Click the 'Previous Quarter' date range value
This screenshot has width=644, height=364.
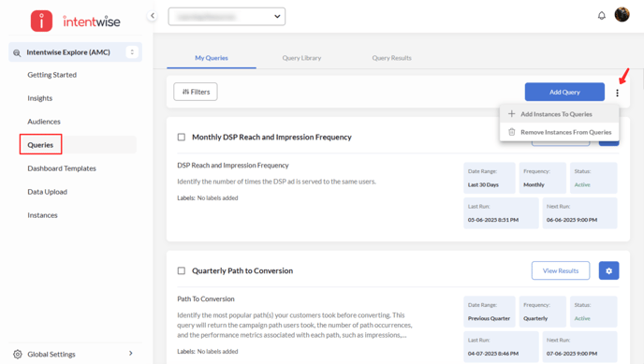point(489,318)
